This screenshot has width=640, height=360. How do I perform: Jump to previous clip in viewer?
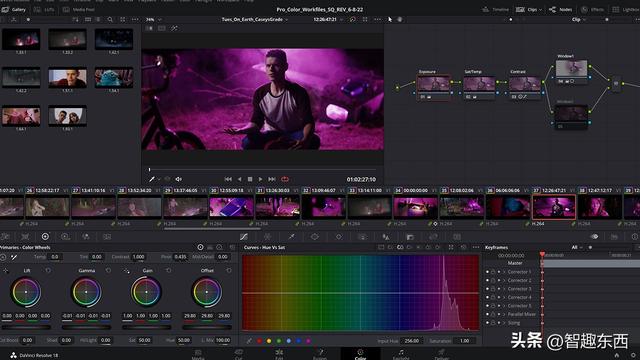click(x=228, y=179)
